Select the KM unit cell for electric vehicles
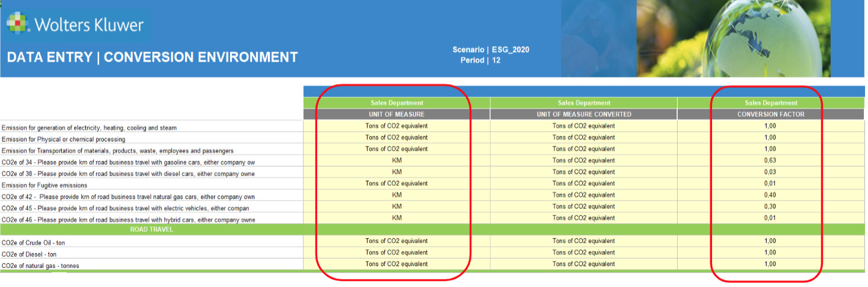Image resolution: width=868 pixels, height=287 pixels. (397, 206)
